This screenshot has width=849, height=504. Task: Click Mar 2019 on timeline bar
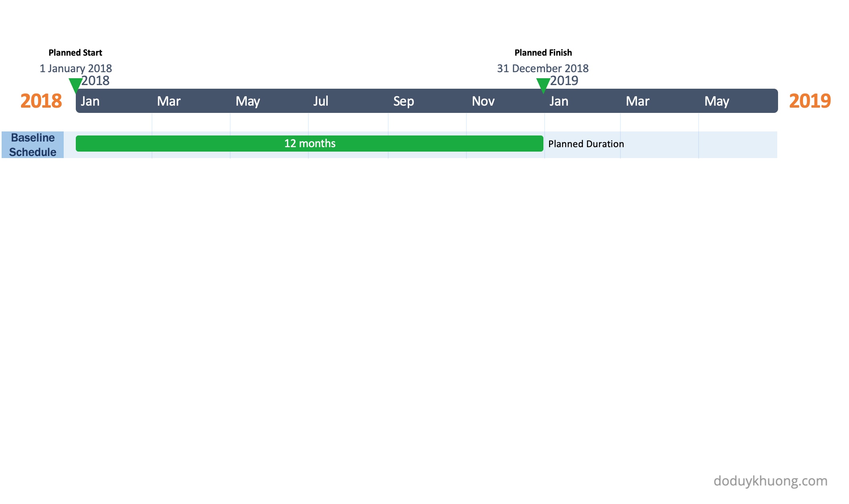pyautogui.click(x=637, y=101)
